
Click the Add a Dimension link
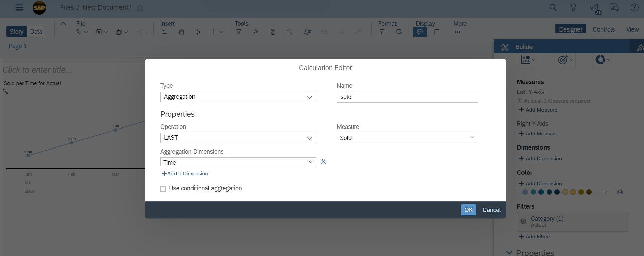[185, 174]
